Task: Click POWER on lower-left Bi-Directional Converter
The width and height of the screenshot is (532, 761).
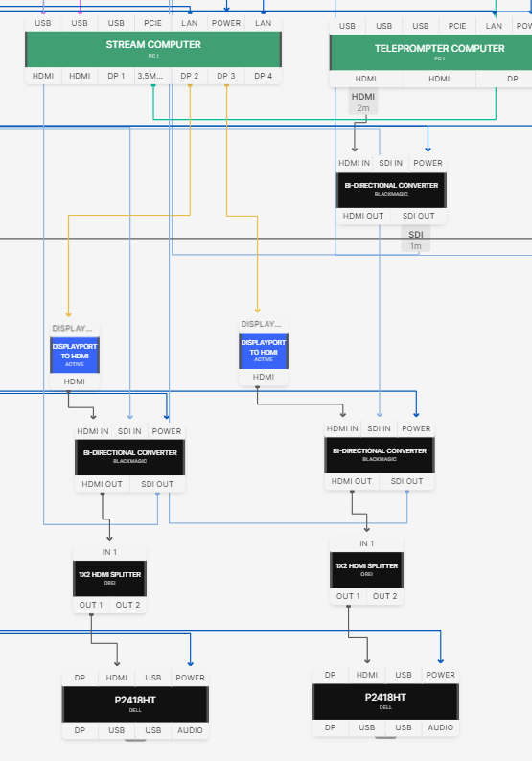Action: tap(167, 431)
